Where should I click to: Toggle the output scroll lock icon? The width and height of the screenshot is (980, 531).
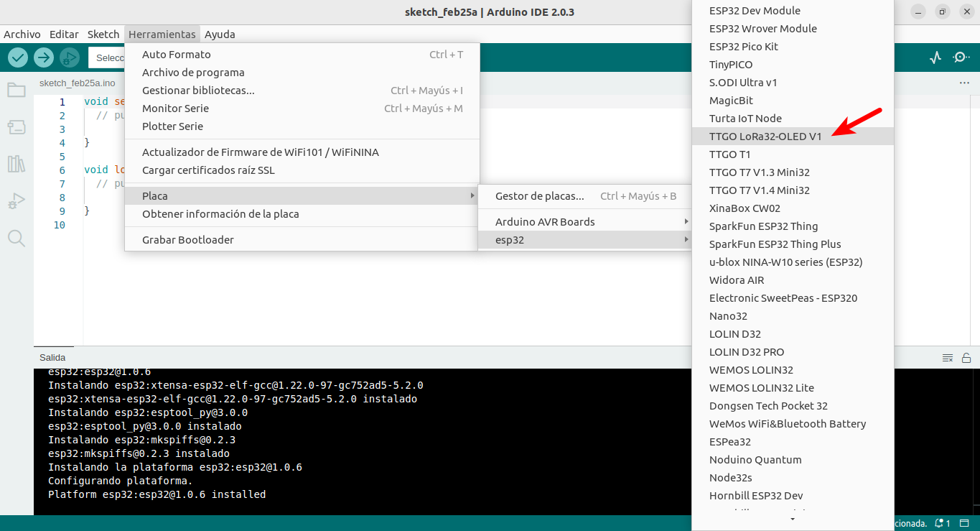966,358
